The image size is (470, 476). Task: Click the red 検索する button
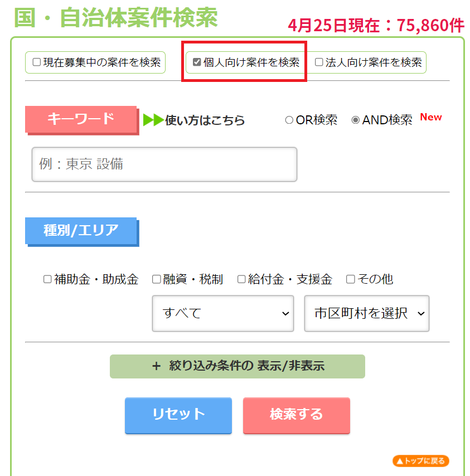coord(296,415)
